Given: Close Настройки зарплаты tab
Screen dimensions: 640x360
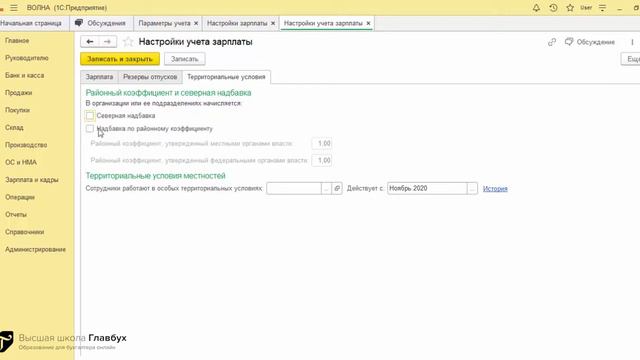Looking at the screenshot, I should coord(273,23).
